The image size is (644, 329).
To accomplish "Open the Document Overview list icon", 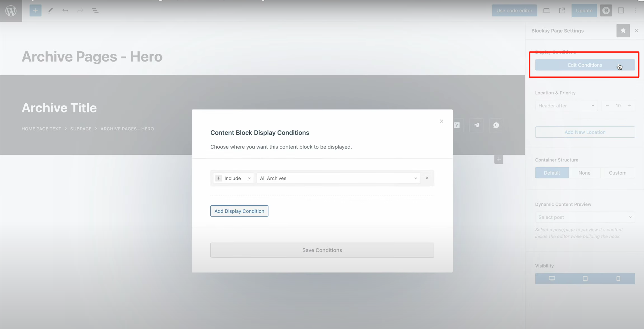I will (x=95, y=11).
